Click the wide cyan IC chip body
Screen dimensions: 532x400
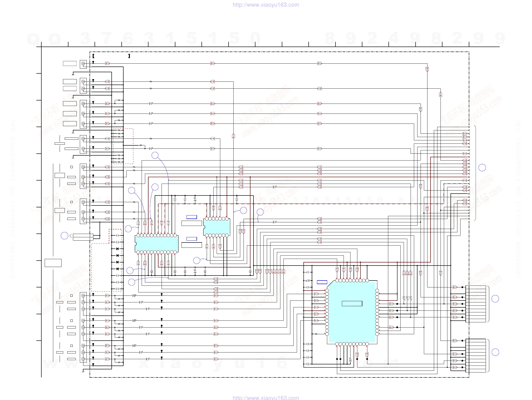click(x=157, y=243)
